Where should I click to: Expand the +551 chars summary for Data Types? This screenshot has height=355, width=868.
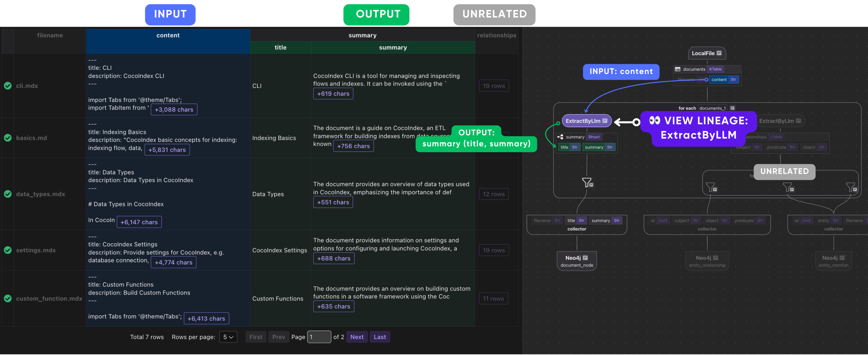[333, 202]
